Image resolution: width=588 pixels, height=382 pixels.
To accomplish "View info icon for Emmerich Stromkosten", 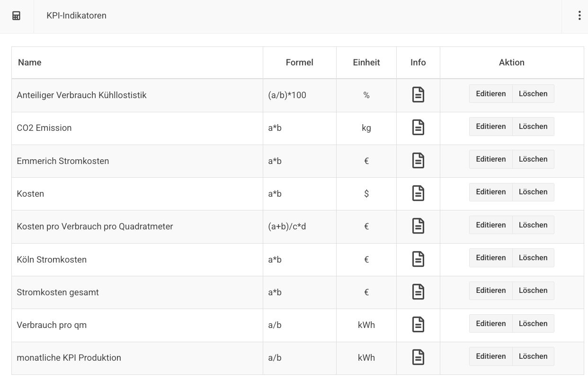I will coord(418,161).
